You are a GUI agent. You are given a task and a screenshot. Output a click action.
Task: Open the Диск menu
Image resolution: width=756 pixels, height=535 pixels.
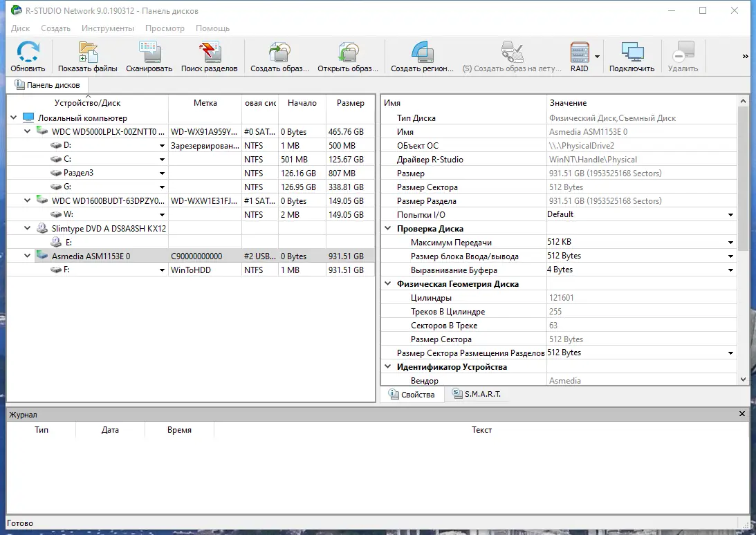[x=20, y=28]
